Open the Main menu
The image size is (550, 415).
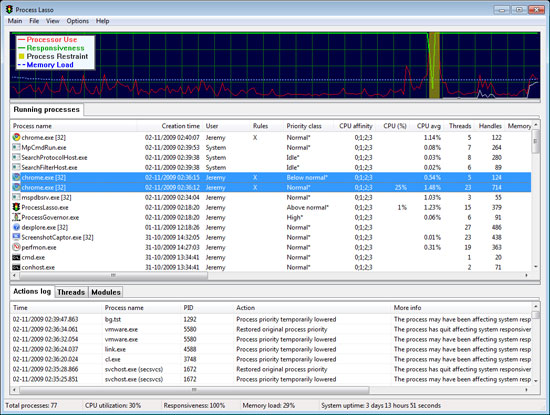point(15,21)
